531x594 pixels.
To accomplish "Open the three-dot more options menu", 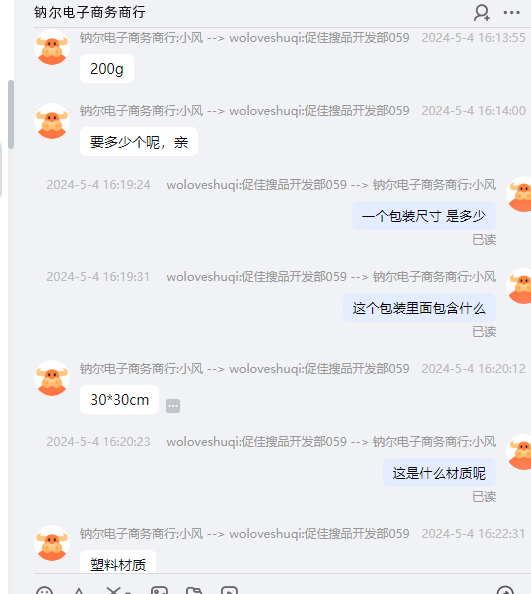I will (511, 13).
